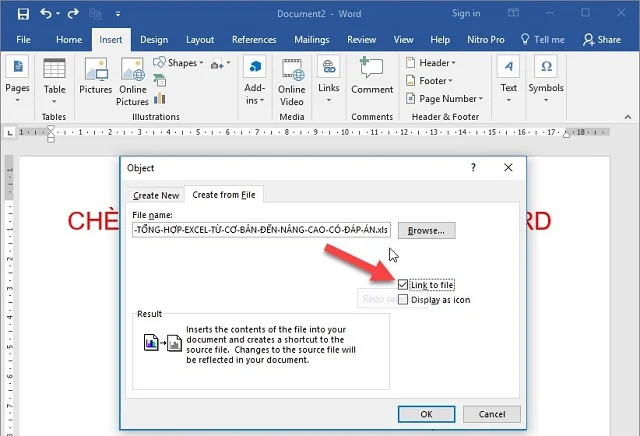The image size is (640, 436).
Task: Insert Online Pictures
Action: coord(132,82)
